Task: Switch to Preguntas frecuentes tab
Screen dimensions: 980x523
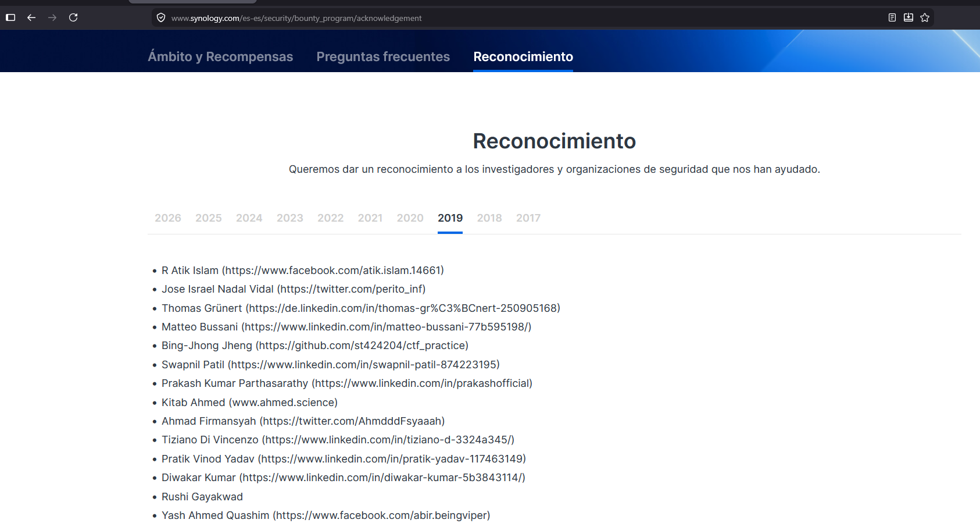Action: (383, 56)
